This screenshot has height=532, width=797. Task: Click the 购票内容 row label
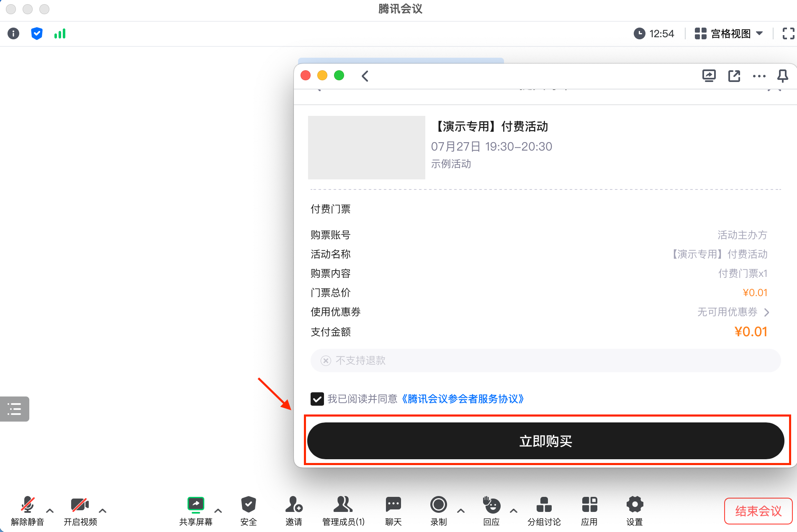(x=331, y=274)
